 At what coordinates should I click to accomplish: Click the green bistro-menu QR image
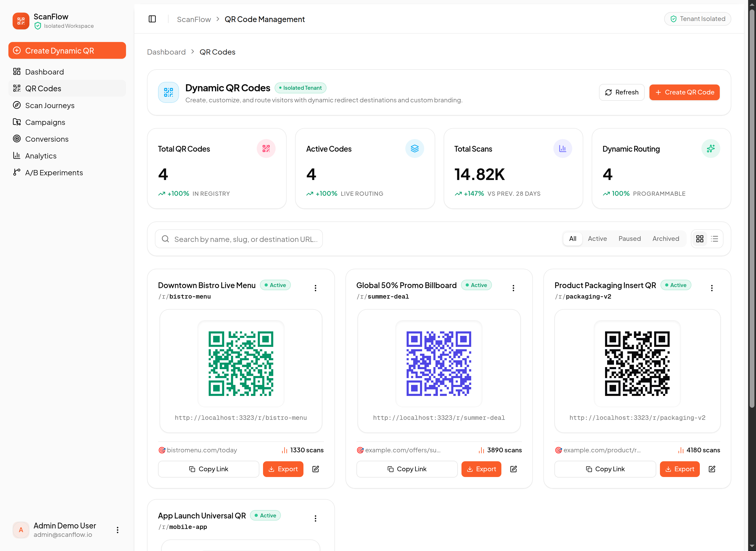click(x=241, y=364)
